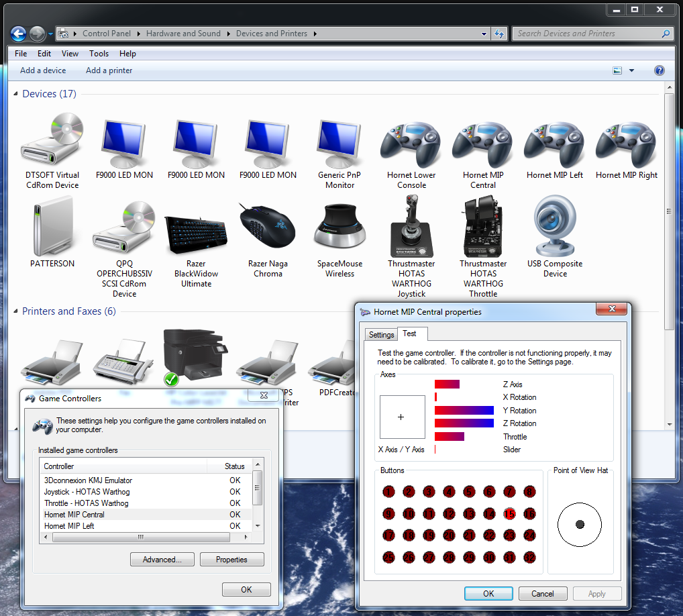This screenshot has height=616, width=683.
Task: Click Properties button in Game Controllers
Action: click(231, 560)
